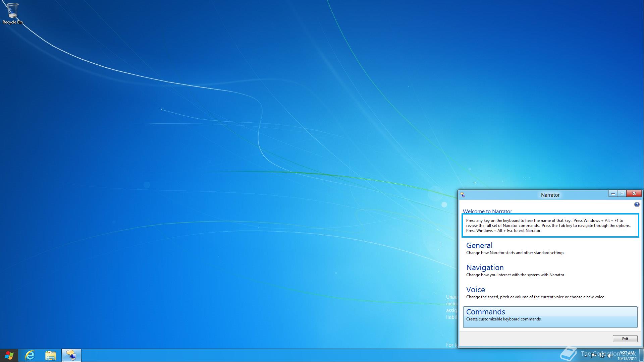Open the clock showing 10/13/2011
This screenshot has width=644, height=362.
coord(627,356)
